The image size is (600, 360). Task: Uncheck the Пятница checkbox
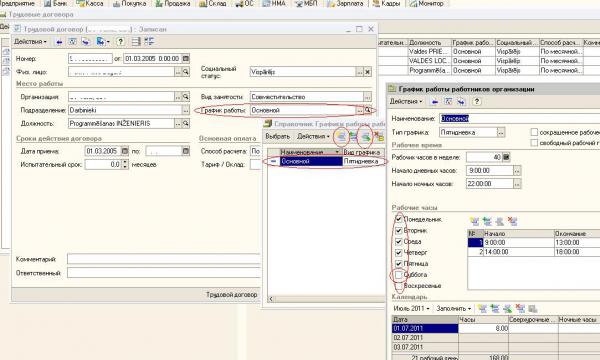coord(399,264)
